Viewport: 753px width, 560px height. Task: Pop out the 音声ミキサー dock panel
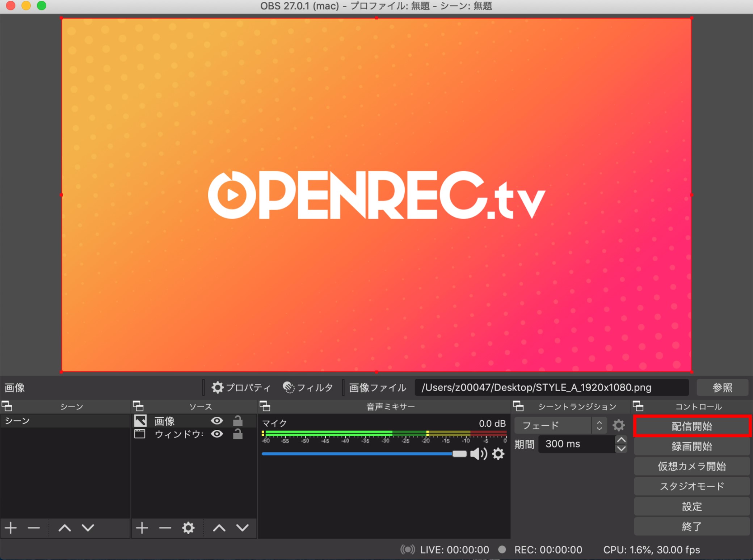[265, 406]
